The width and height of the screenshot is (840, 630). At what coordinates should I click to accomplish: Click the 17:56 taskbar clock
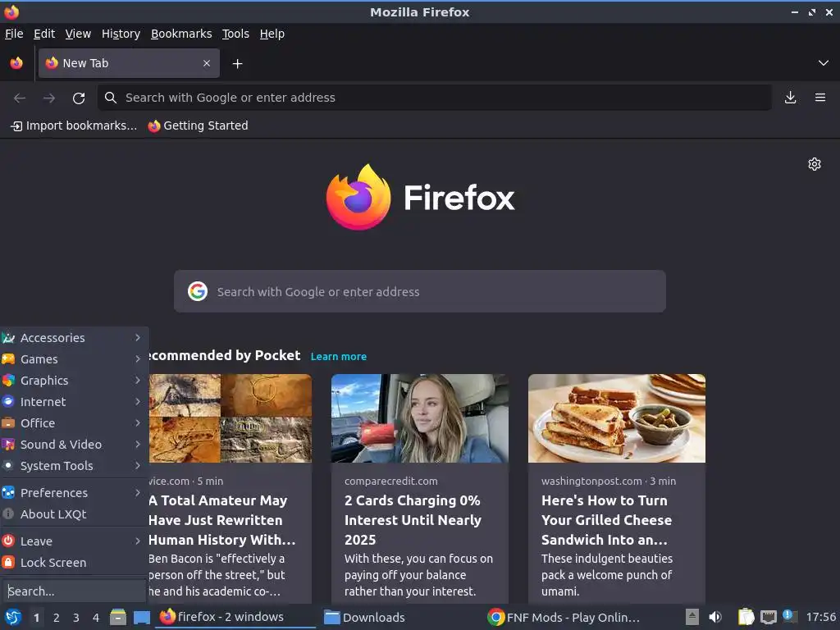(820, 617)
